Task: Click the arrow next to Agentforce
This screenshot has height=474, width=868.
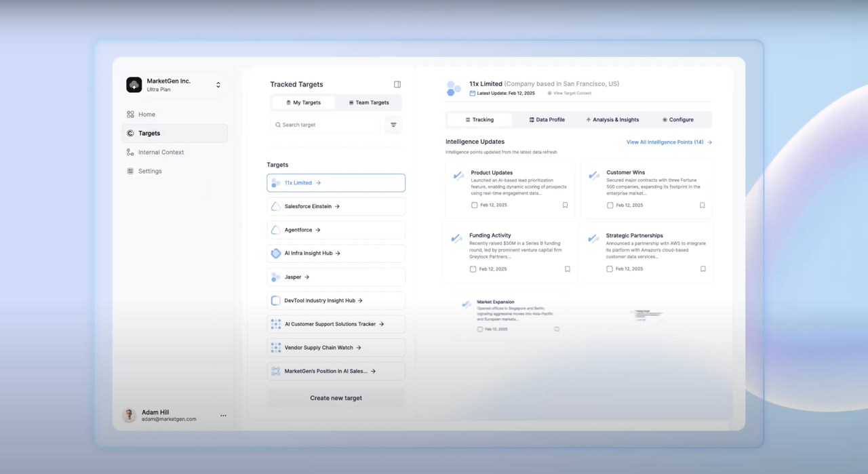Action: 318,230
